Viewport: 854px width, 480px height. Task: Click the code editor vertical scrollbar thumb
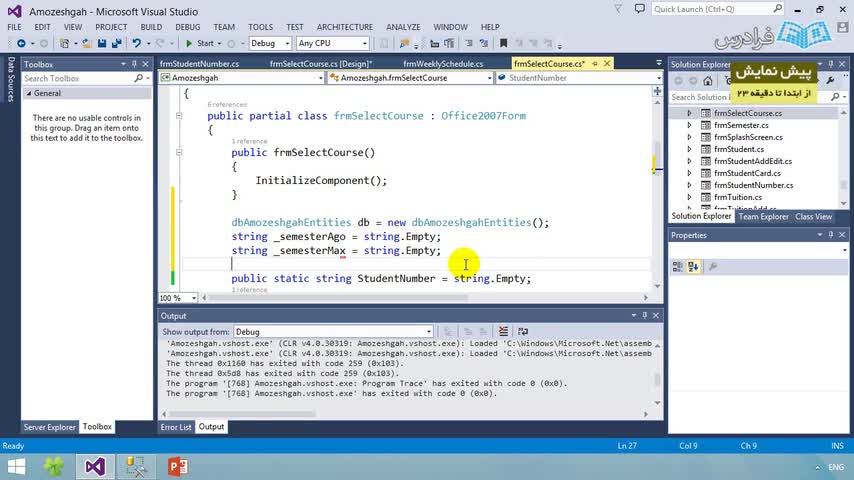click(x=657, y=158)
